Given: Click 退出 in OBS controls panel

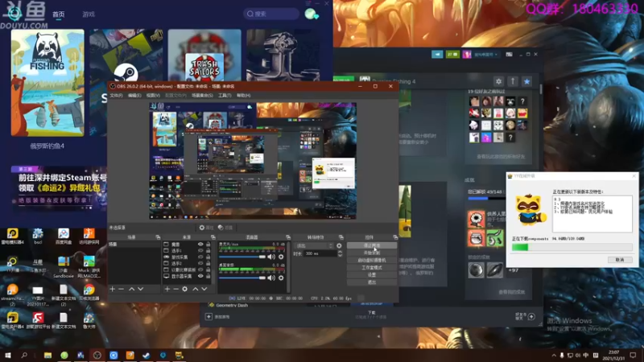Looking at the screenshot, I should point(372,282).
